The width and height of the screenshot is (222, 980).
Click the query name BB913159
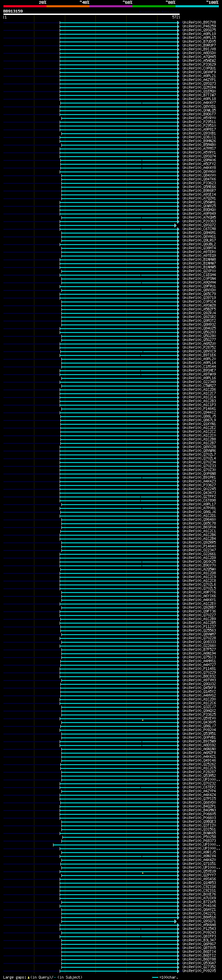[13, 11]
